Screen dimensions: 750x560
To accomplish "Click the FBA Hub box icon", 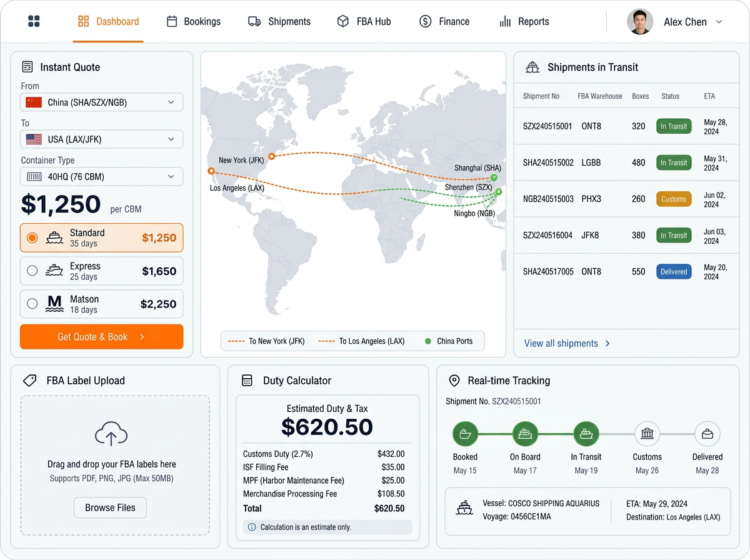I will [342, 21].
